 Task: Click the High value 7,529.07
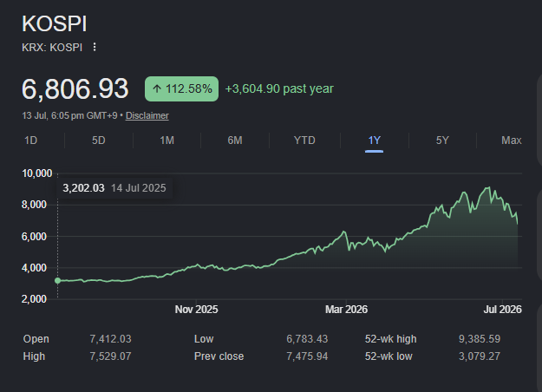(x=111, y=356)
